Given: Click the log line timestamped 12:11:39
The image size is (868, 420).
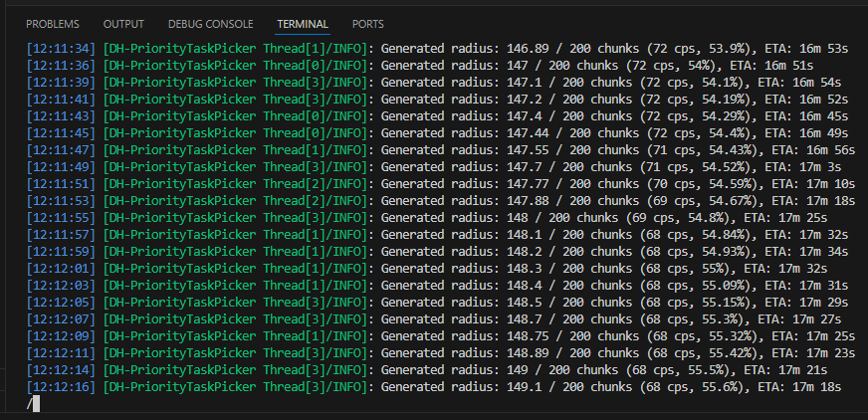Looking at the screenshot, I should (x=433, y=83).
